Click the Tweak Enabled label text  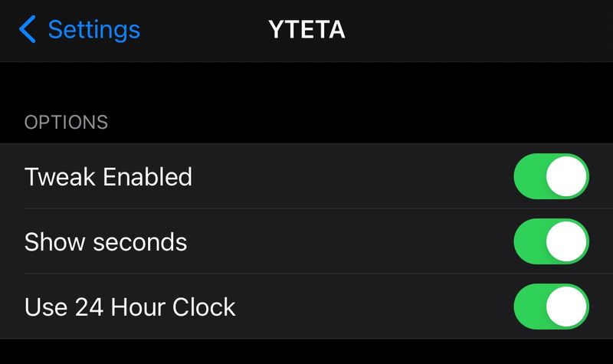tap(108, 177)
